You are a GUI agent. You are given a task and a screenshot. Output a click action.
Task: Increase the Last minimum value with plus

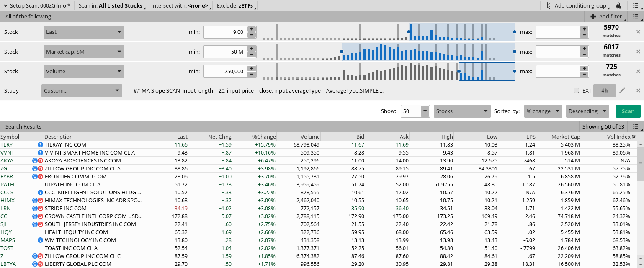252,29
